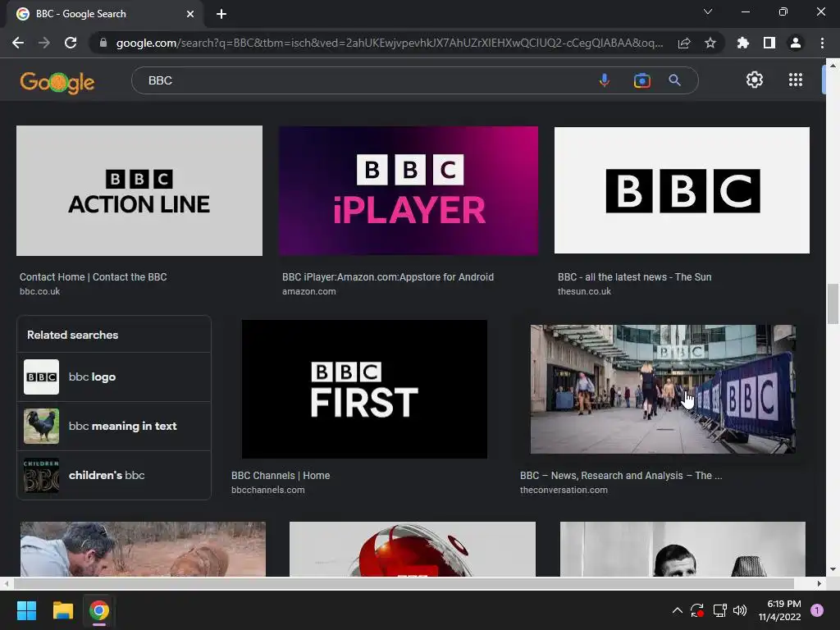Start voice search with microphone icon
840x630 pixels.
tap(605, 80)
